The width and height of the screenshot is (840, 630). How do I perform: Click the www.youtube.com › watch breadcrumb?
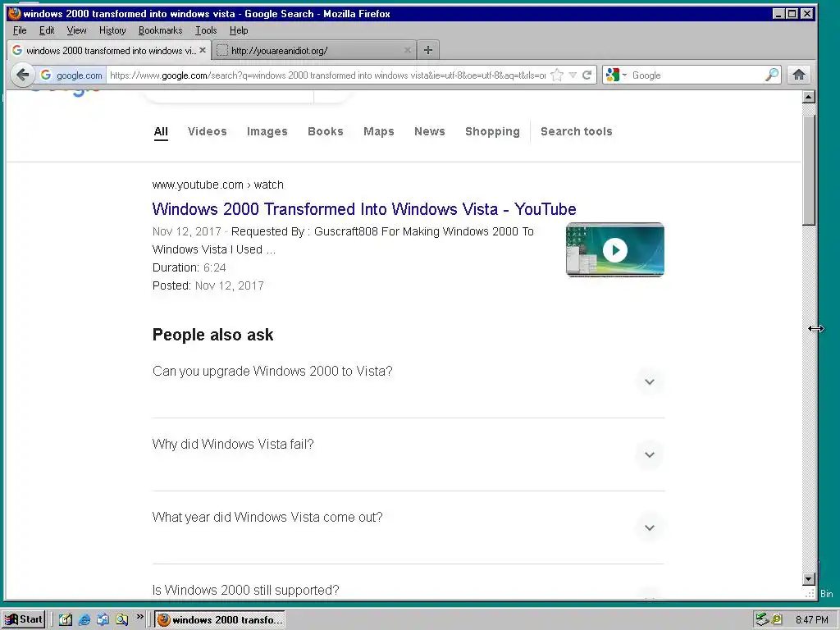coord(218,185)
